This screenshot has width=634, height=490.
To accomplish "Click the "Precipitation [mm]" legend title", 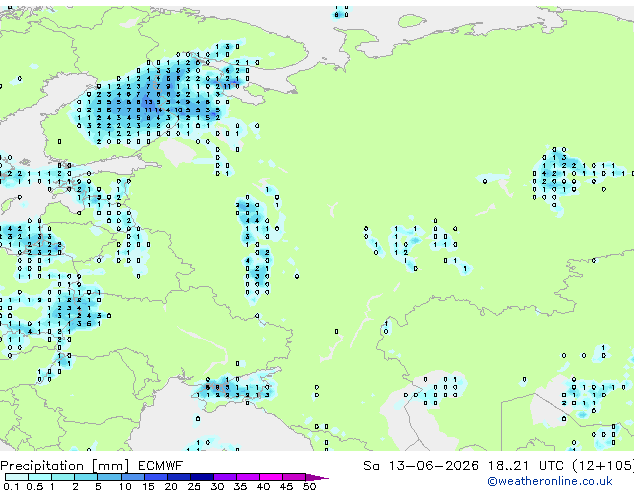I will 65,466.
